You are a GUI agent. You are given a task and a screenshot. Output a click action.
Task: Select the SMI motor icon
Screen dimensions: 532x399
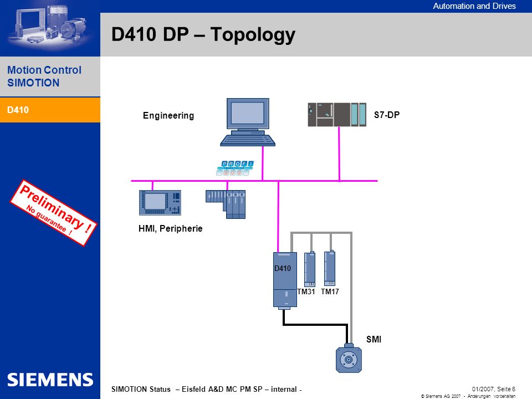point(349,359)
